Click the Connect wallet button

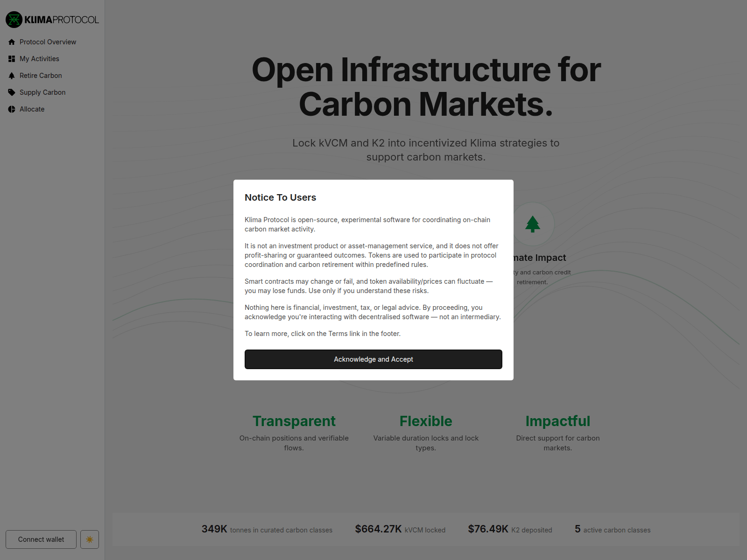click(41, 539)
